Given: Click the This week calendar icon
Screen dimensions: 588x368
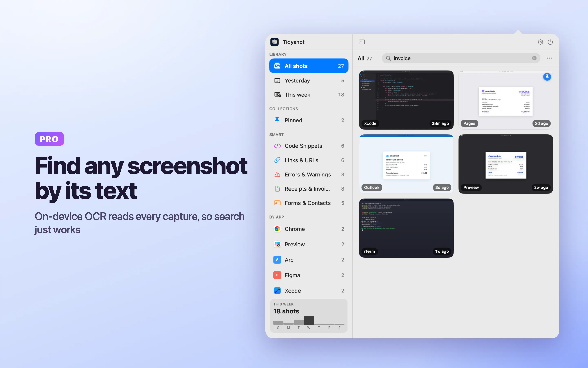Looking at the screenshot, I should click(277, 94).
